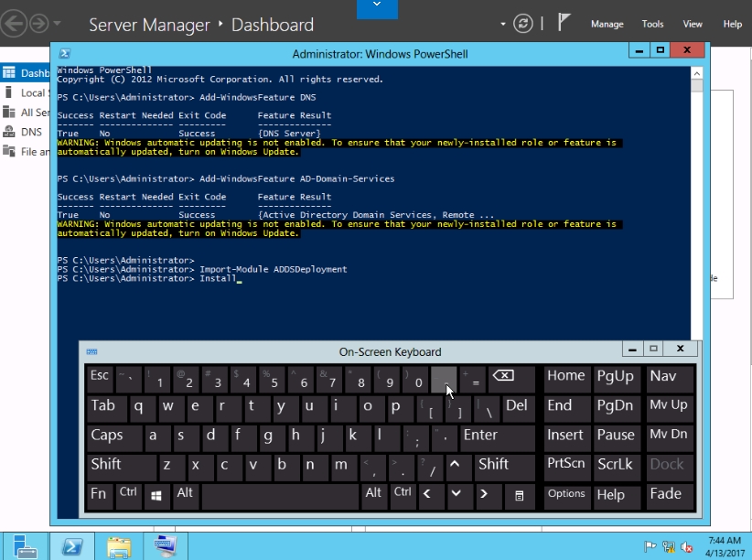Viewport: 752px width, 560px height.
Task: Click the Server Manager forward arrow
Action: pos(38,23)
